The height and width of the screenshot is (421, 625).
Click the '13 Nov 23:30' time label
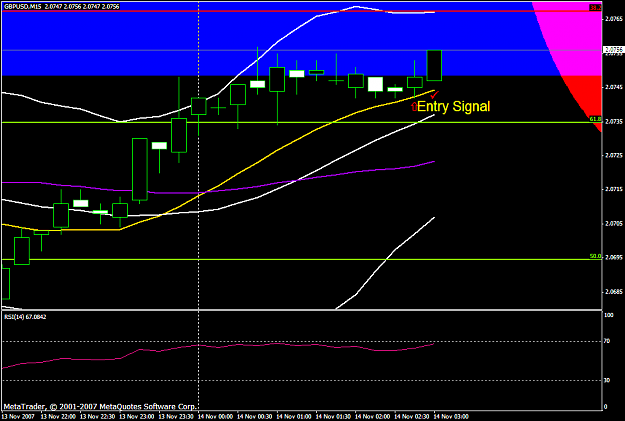(x=177, y=417)
